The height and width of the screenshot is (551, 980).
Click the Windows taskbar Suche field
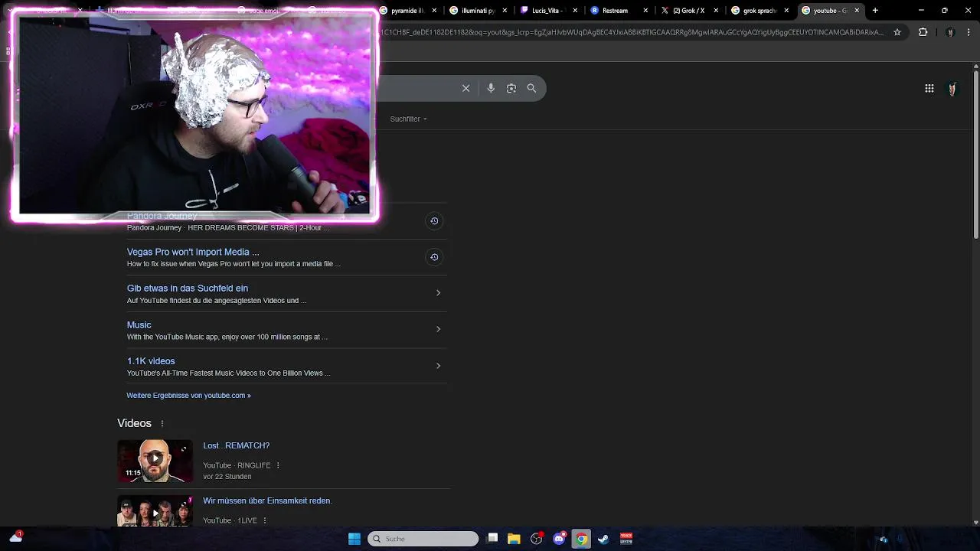click(423, 539)
